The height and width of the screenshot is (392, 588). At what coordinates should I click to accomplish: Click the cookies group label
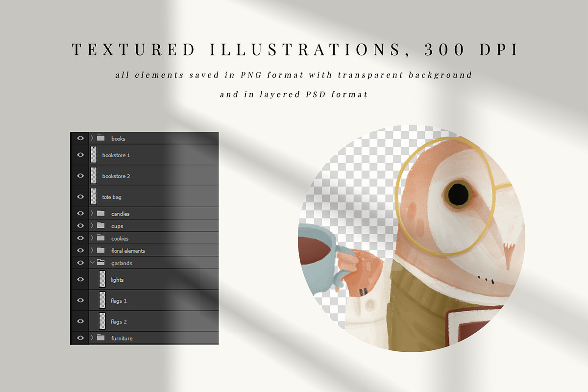click(120, 238)
